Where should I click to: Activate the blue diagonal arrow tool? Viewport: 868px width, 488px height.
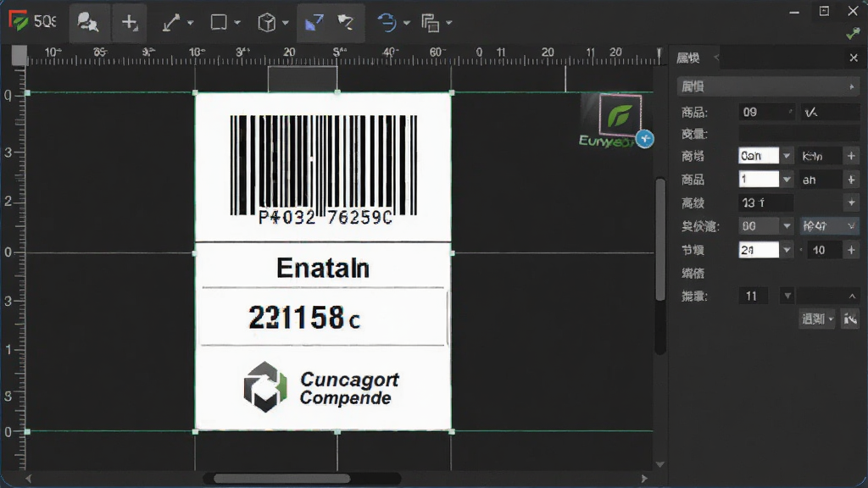314,23
